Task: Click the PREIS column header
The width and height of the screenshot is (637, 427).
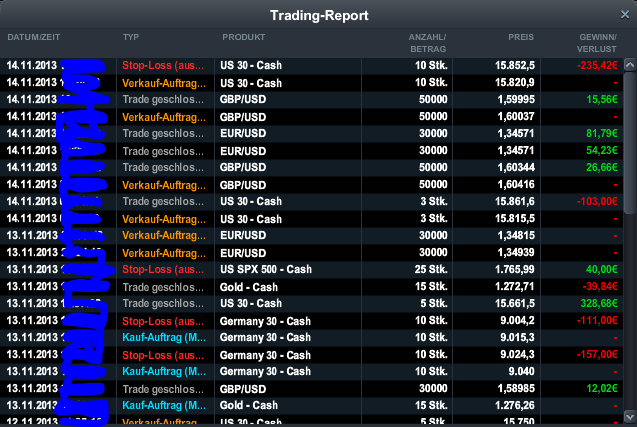Action: tap(521, 37)
